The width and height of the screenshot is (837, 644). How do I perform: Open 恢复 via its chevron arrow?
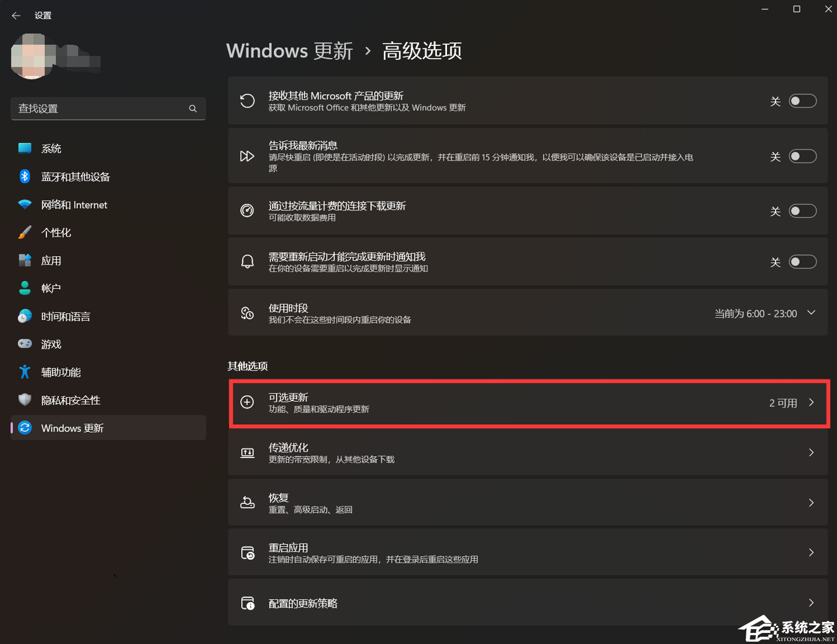[x=811, y=503]
